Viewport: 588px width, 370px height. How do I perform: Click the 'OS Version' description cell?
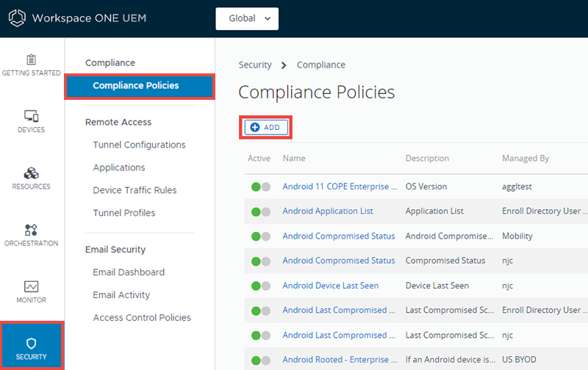click(x=426, y=186)
